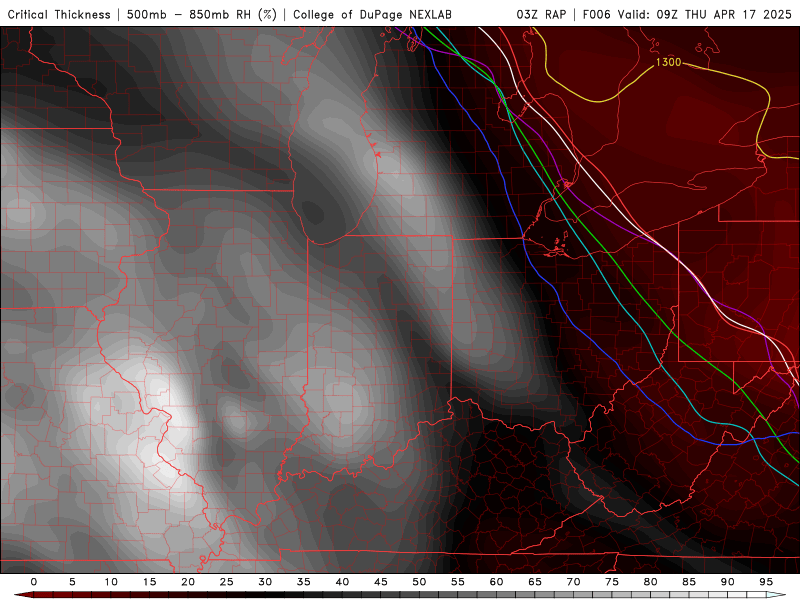Select the "15" tick label on the scale
The width and height of the screenshot is (800, 600).
click(149, 582)
